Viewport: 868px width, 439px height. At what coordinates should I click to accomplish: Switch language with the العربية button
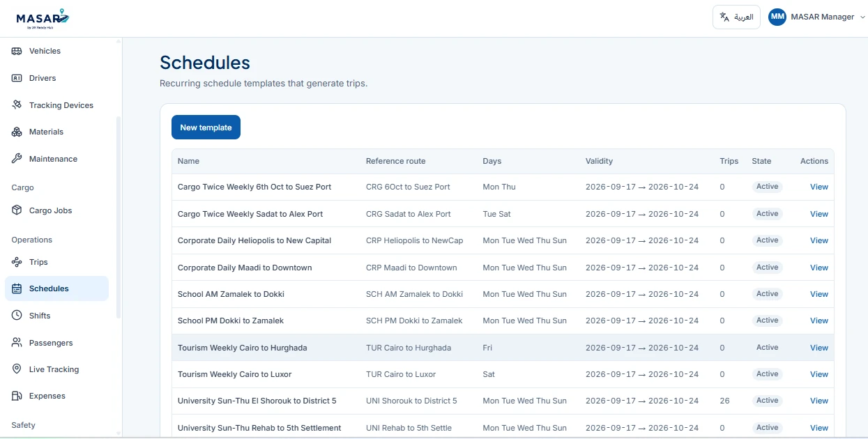pyautogui.click(x=736, y=17)
